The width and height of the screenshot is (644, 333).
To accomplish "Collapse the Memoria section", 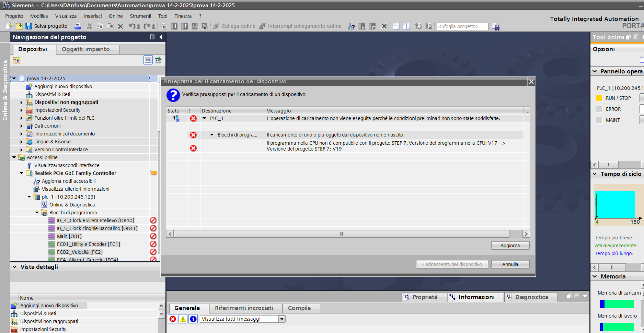I will click(595, 276).
